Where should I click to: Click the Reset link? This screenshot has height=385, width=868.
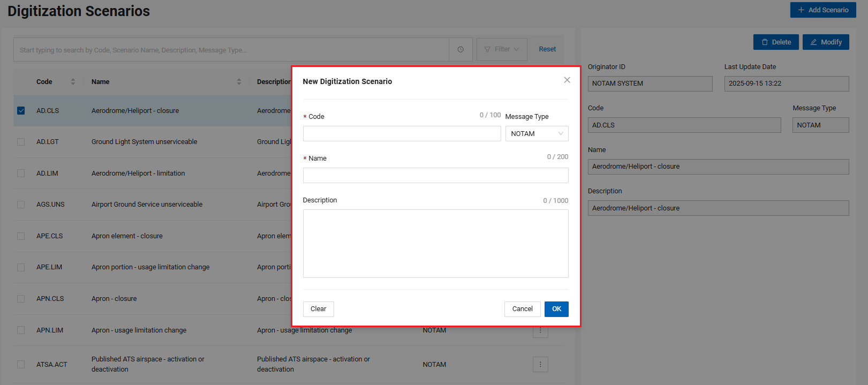547,49
